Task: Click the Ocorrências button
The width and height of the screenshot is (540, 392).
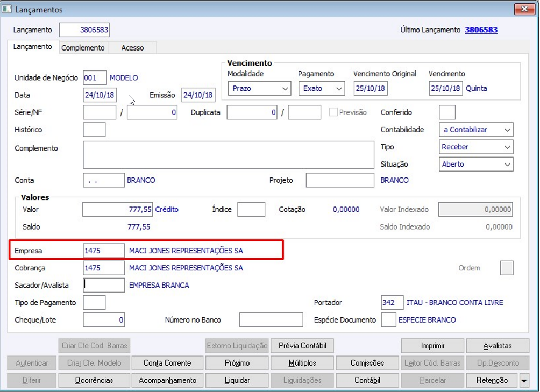Action: (94, 381)
